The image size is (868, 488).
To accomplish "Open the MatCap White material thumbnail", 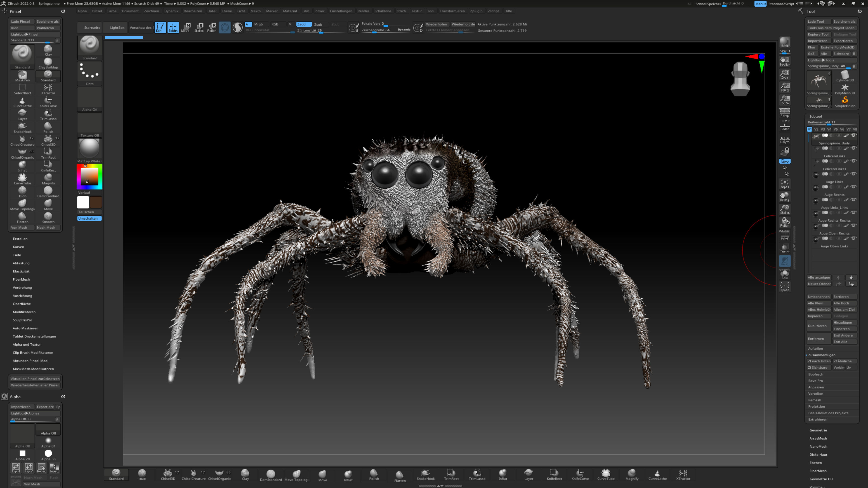I will click(90, 150).
